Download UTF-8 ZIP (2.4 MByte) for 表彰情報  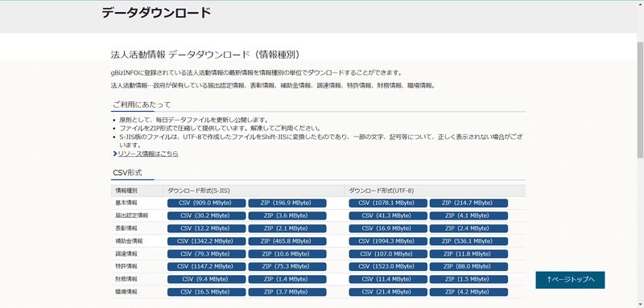pyautogui.click(x=469, y=228)
